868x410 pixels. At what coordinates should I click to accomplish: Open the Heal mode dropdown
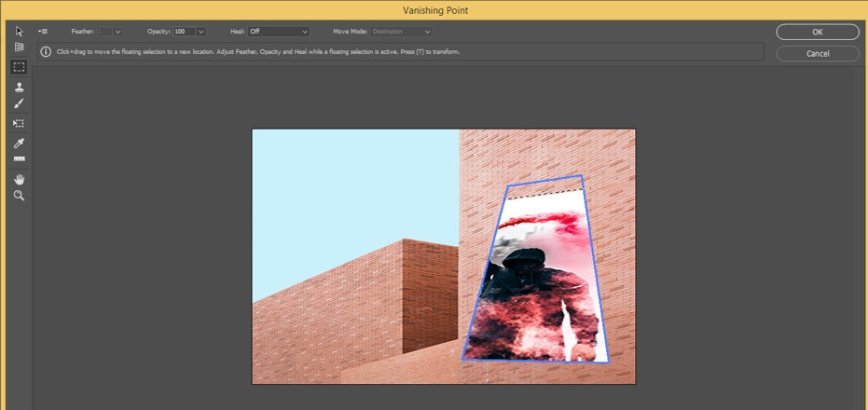tap(279, 32)
